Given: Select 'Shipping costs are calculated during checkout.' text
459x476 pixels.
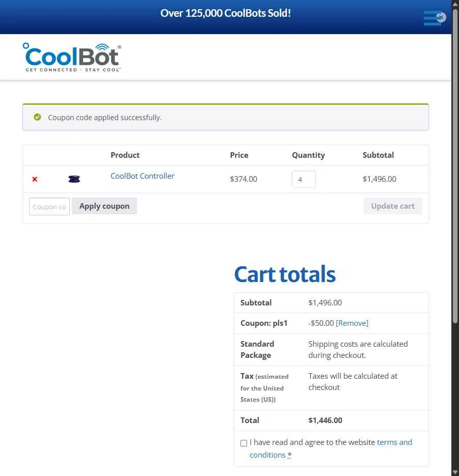Looking at the screenshot, I should [358, 350].
